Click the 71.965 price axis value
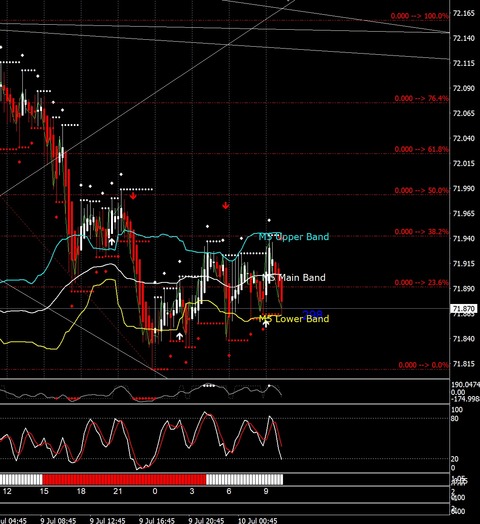The image size is (480, 524). pyautogui.click(x=464, y=213)
